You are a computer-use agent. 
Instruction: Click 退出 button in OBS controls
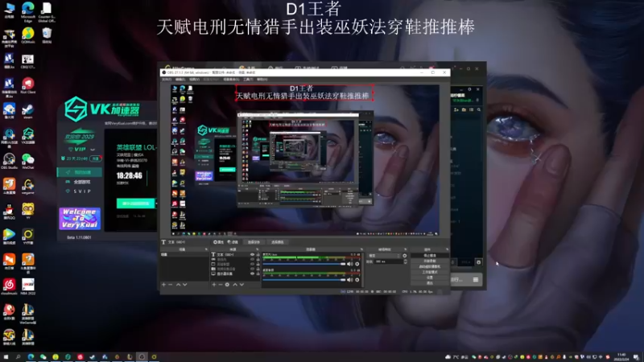pyautogui.click(x=430, y=283)
